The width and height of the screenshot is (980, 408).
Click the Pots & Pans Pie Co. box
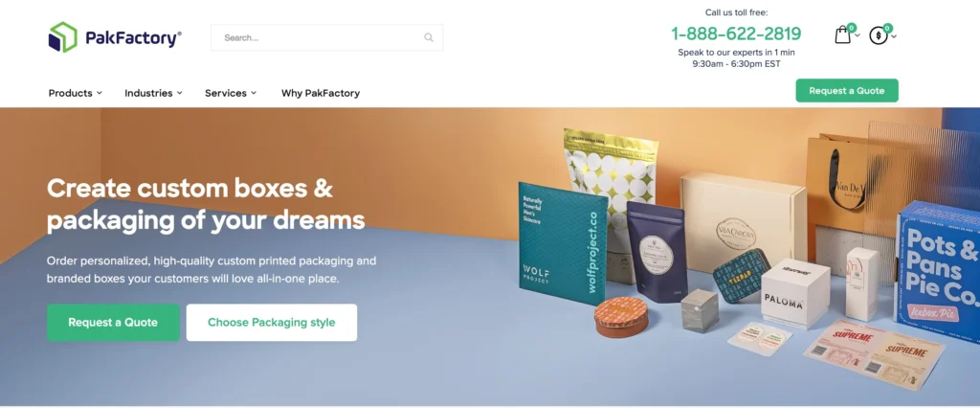point(938,272)
